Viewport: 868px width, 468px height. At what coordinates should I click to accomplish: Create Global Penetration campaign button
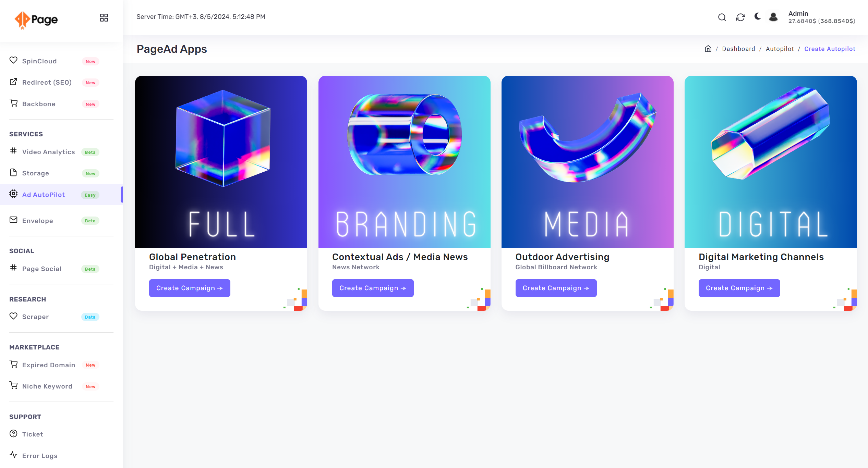189,288
